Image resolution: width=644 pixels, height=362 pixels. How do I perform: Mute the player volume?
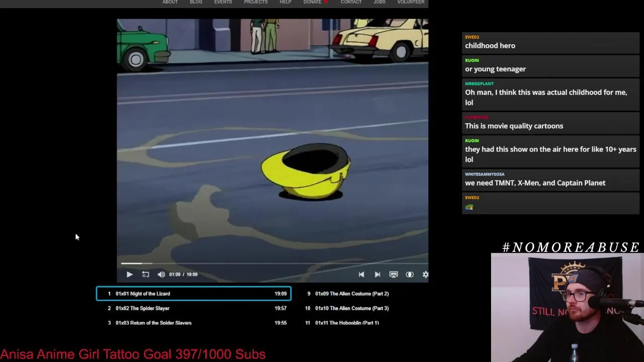[161, 275]
